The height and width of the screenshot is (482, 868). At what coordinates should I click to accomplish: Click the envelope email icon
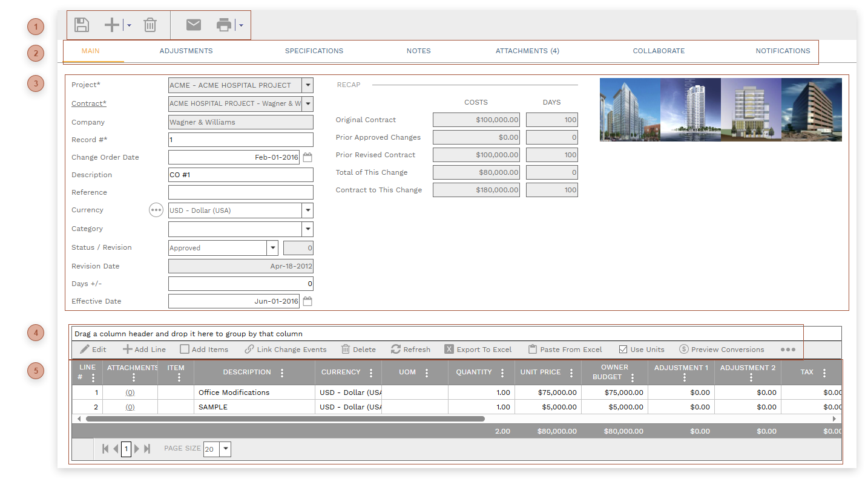pyautogui.click(x=193, y=25)
